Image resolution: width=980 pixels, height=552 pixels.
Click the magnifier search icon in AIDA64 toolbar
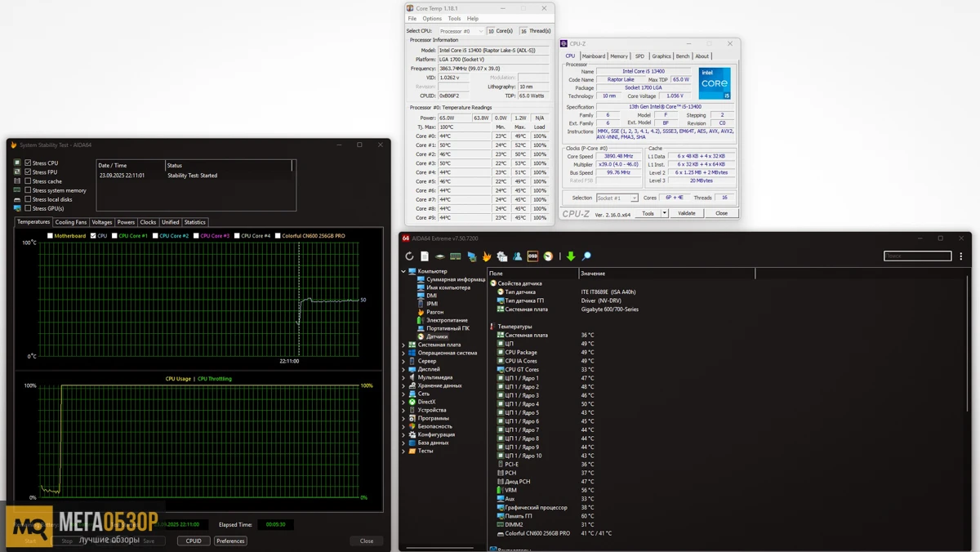click(x=586, y=256)
